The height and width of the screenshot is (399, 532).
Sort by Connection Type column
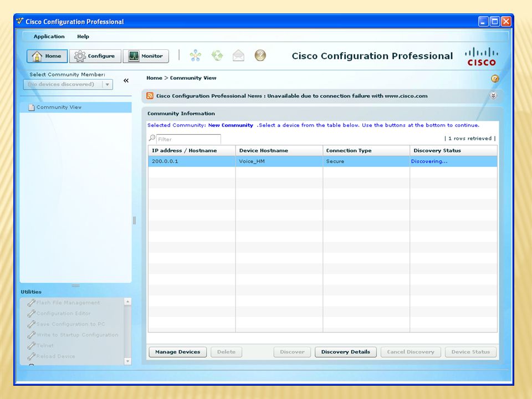(366, 151)
